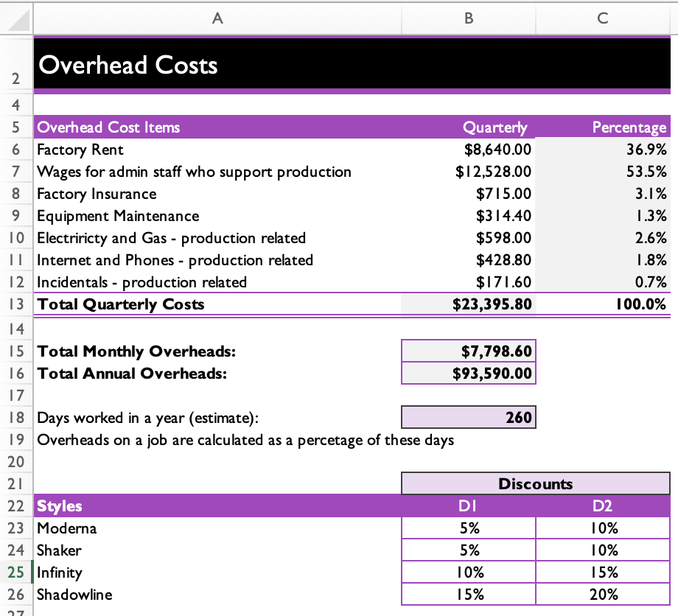Click the Infinity style cell

217,572
